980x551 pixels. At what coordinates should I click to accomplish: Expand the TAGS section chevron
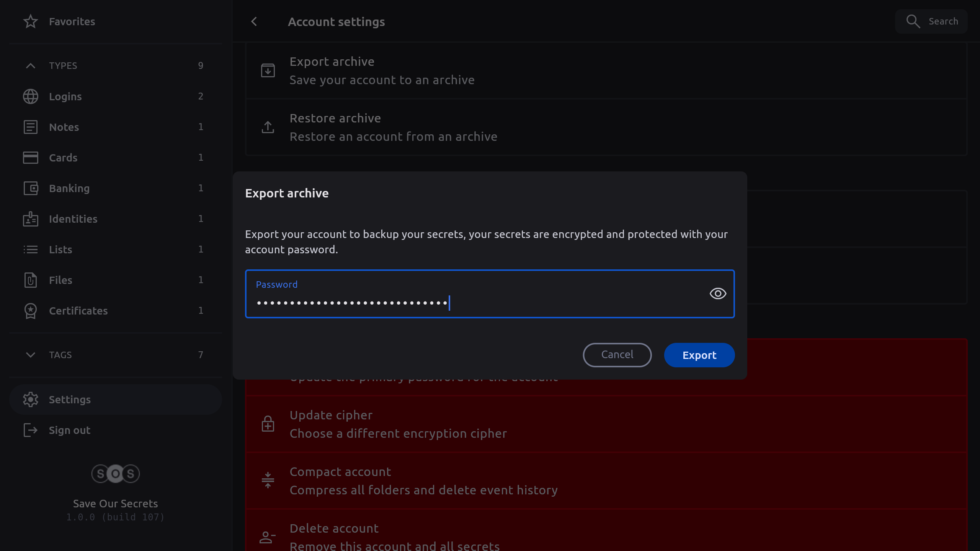pyautogui.click(x=31, y=355)
